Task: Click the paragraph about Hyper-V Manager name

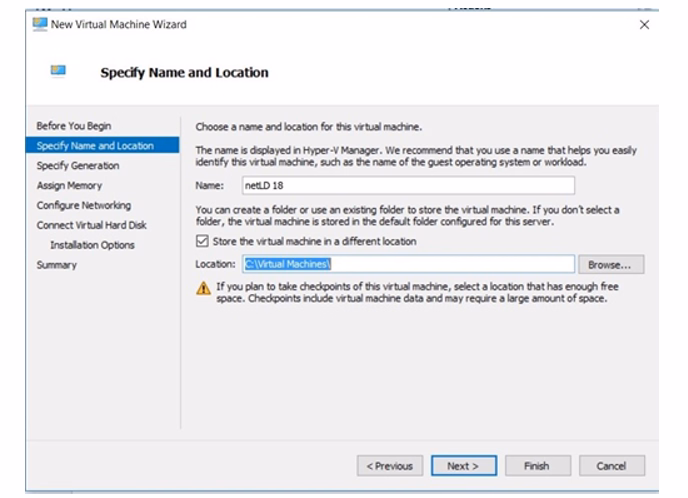Action: [416, 156]
